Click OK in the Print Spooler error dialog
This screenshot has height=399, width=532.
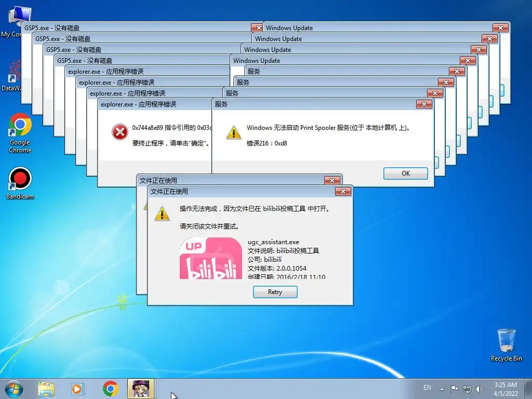pyautogui.click(x=405, y=174)
